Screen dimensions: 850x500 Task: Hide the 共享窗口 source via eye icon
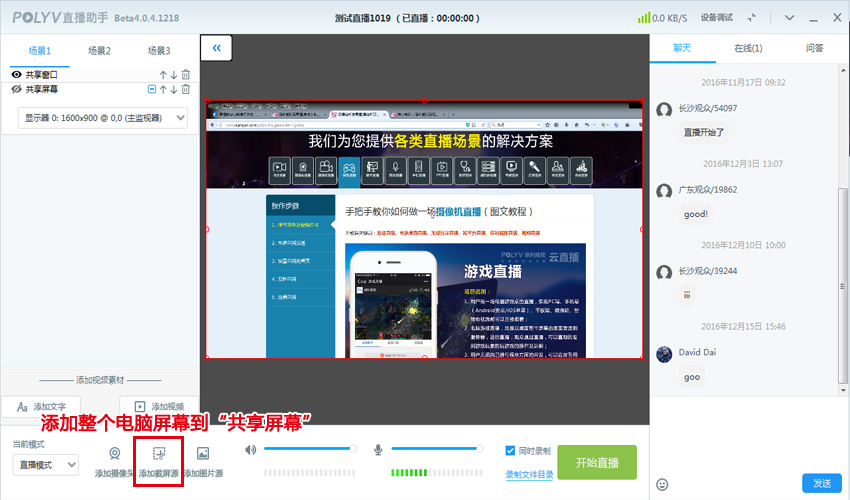tap(16, 75)
